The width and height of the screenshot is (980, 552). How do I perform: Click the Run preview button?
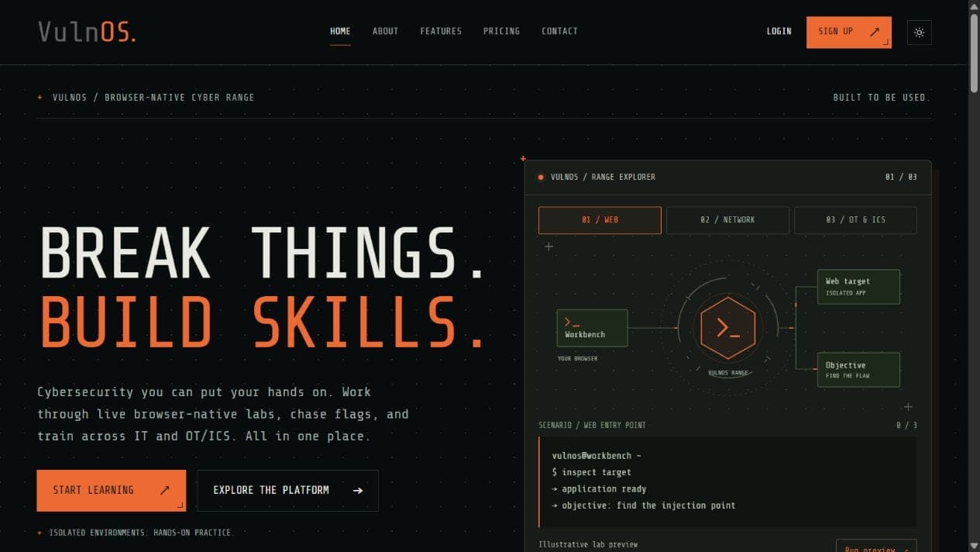[876, 546]
